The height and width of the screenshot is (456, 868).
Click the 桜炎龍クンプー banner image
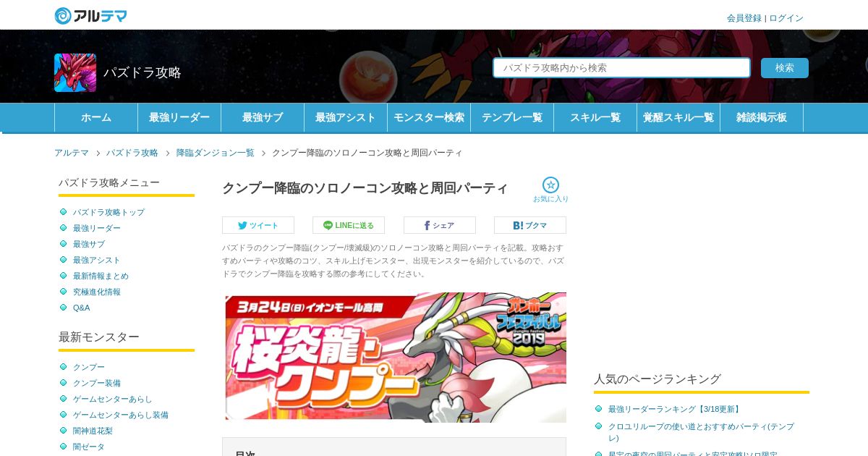point(396,356)
